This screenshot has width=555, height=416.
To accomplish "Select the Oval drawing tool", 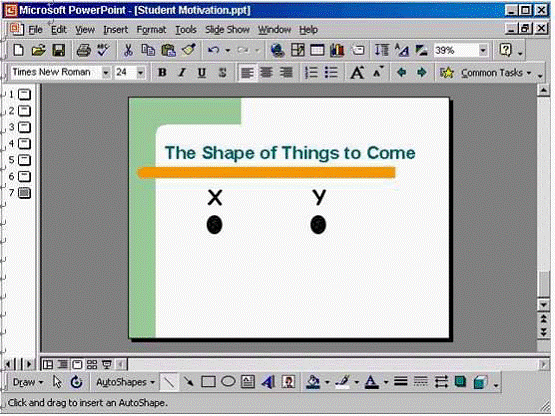I will coord(228,382).
